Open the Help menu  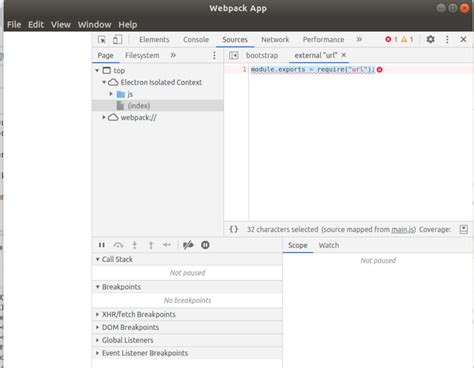coord(128,25)
